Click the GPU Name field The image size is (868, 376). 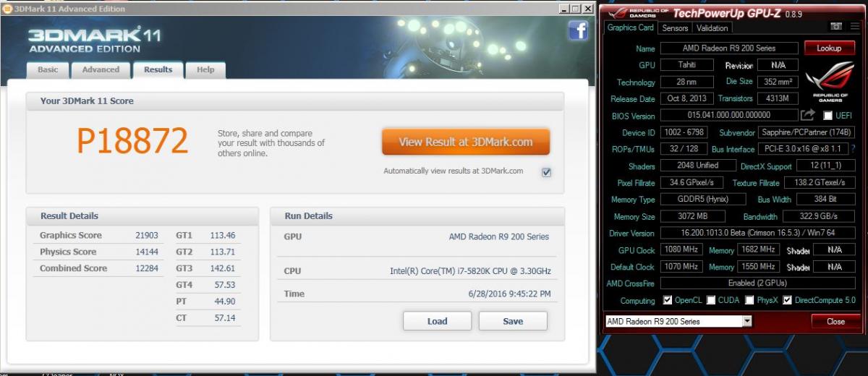(728, 48)
